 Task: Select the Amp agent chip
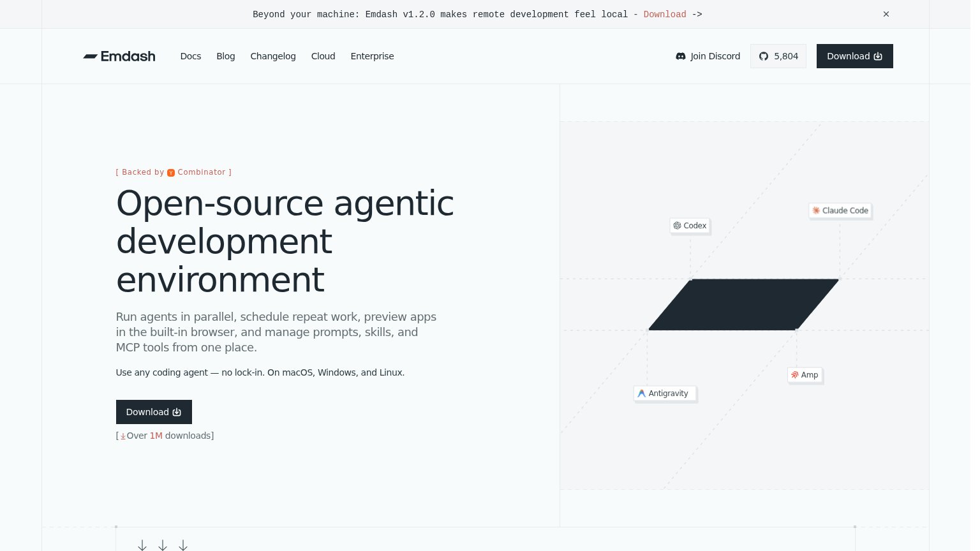point(805,375)
